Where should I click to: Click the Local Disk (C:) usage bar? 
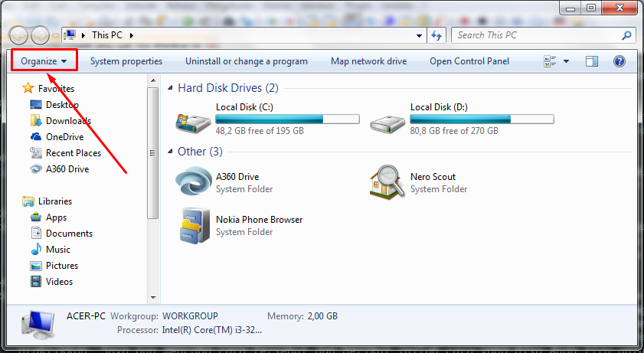tap(287, 119)
